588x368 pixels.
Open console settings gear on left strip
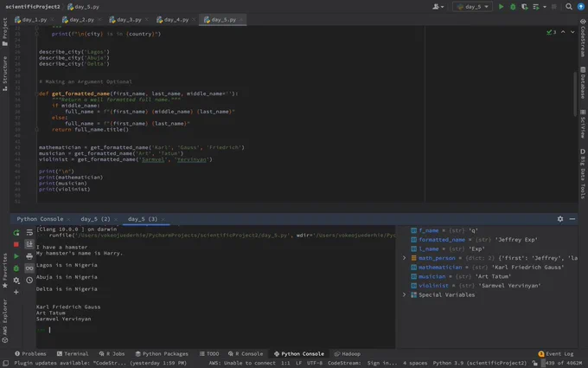click(16, 281)
